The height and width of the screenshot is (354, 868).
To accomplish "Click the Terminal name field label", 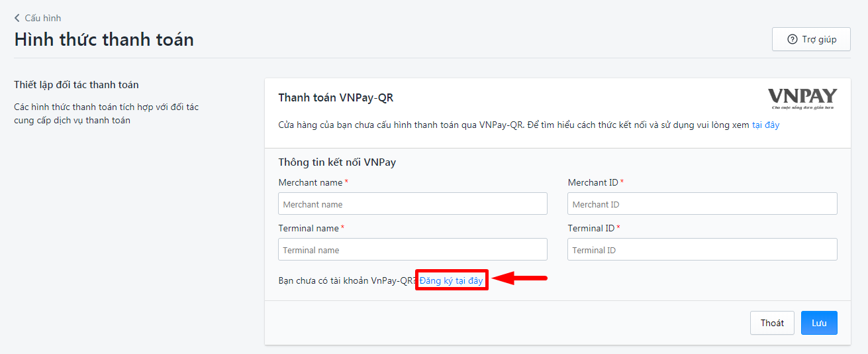I will coord(309,228).
